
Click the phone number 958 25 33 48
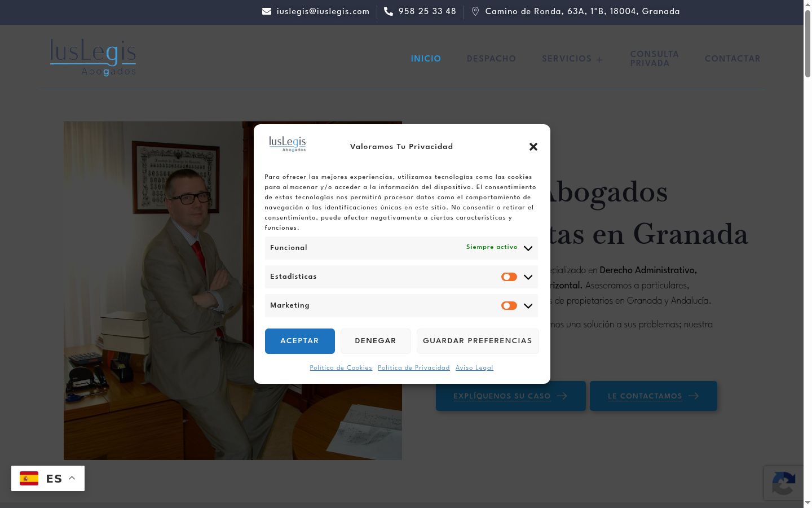pyautogui.click(x=427, y=11)
